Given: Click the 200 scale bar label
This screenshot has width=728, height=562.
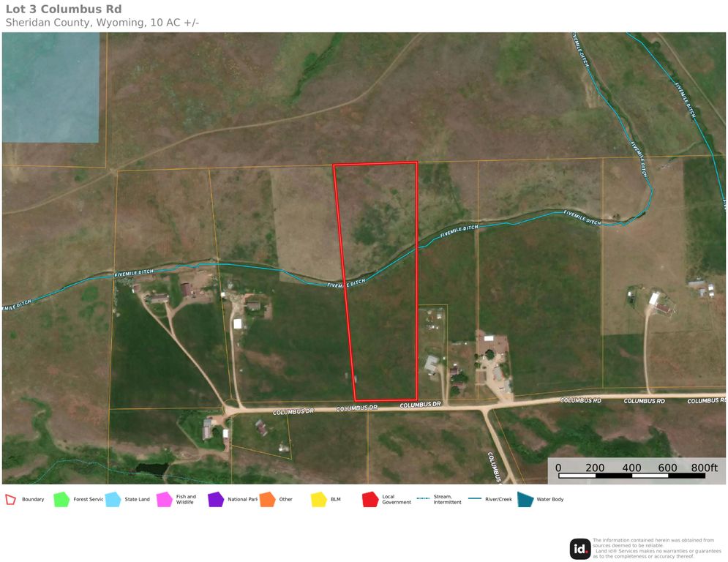Looking at the screenshot, I should [595, 468].
